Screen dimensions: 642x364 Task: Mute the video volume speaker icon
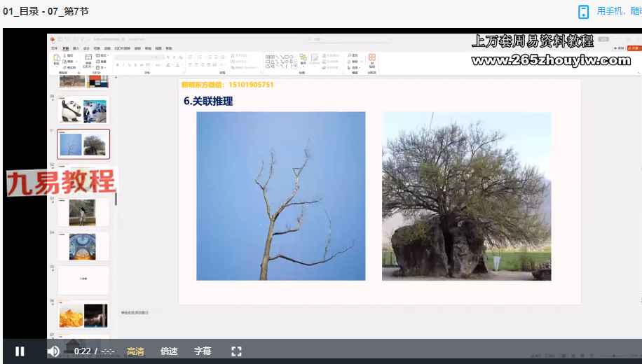[53, 351]
